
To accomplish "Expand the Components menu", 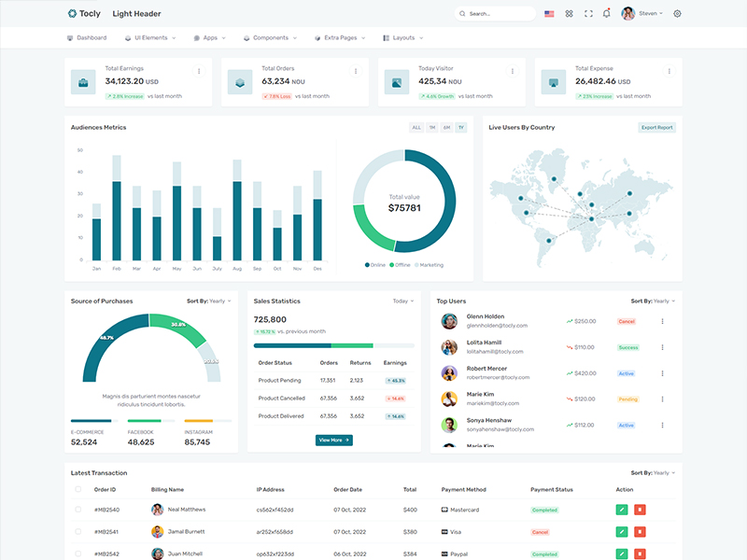I will click(270, 37).
